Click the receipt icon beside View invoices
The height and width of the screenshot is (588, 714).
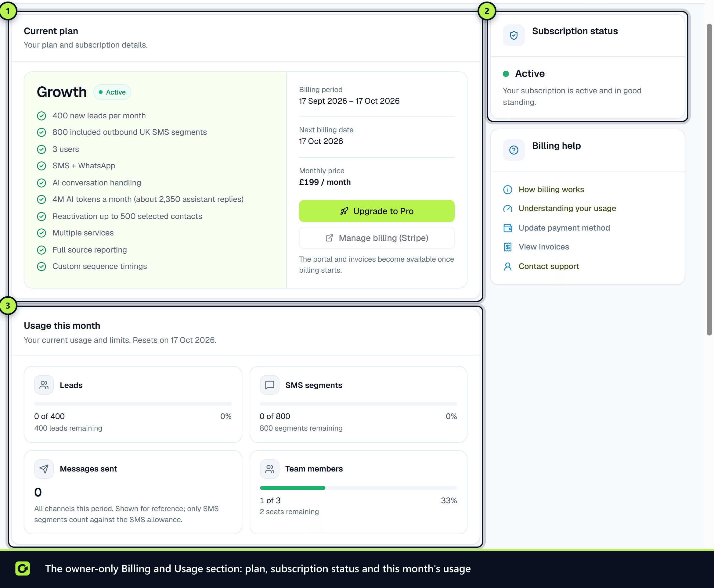point(507,247)
